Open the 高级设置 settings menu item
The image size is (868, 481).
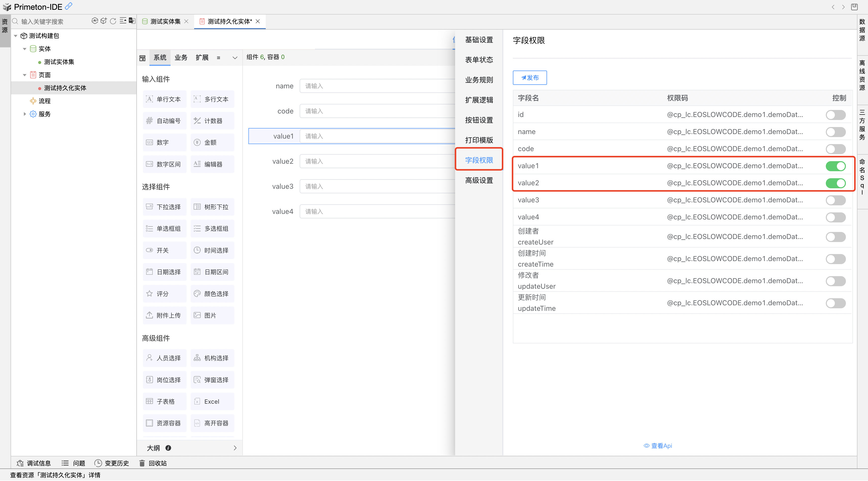click(x=479, y=180)
